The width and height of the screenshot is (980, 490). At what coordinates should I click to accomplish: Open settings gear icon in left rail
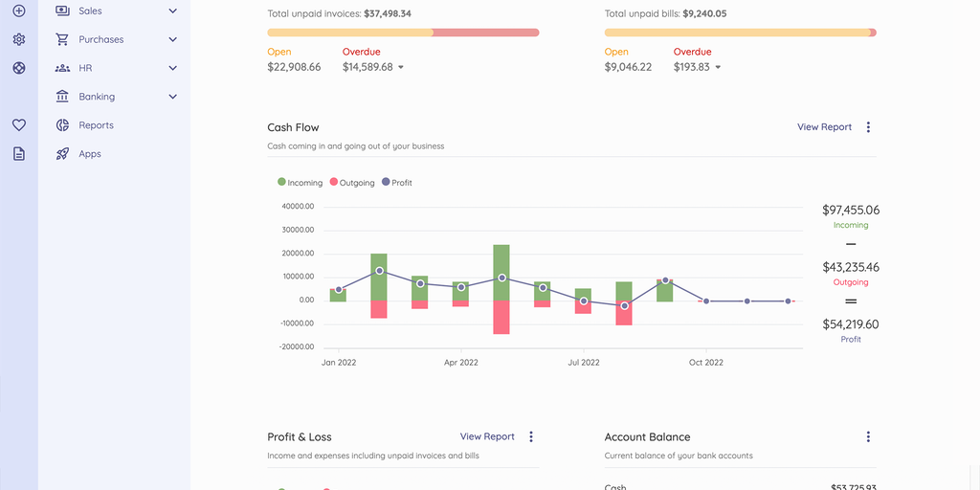click(18, 40)
